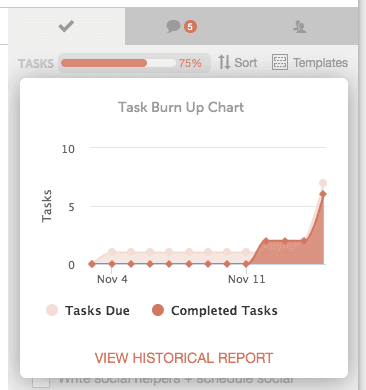
Task: Click the 75% percentage label
Action: tap(190, 63)
